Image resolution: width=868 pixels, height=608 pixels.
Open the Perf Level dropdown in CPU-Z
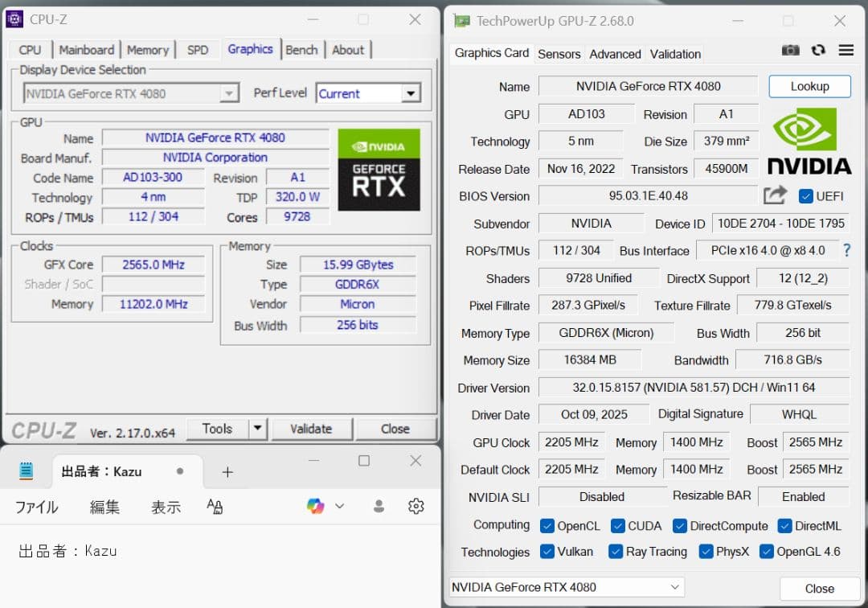click(x=412, y=92)
